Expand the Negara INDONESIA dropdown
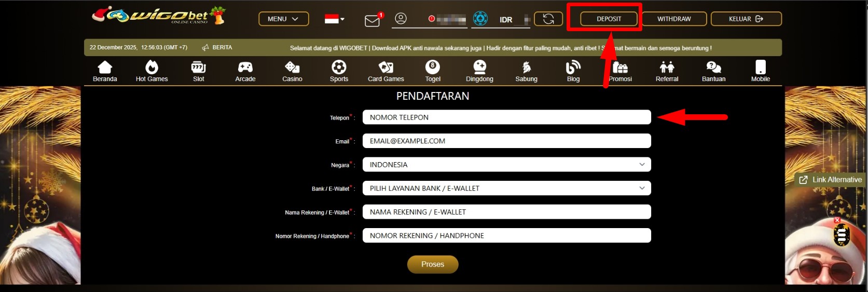This screenshot has height=292, width=868. 506,165
